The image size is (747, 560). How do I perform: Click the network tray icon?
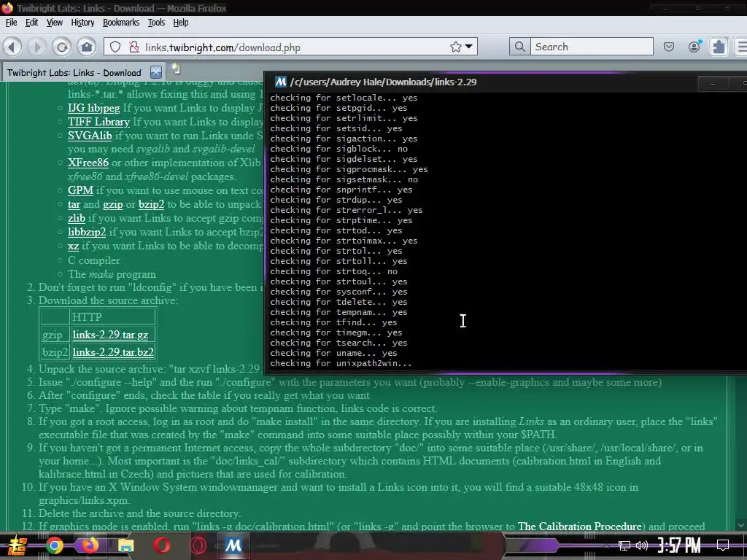pyautogui.click(x=624, y=545)
